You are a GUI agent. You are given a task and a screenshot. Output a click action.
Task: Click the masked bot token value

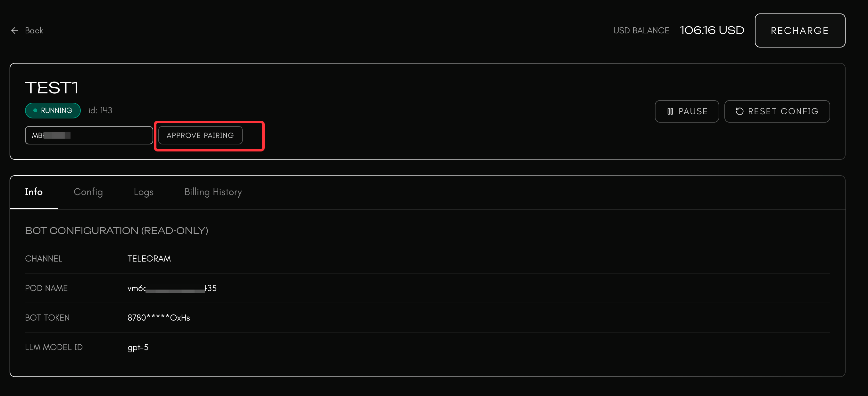(x=158, y=318)
